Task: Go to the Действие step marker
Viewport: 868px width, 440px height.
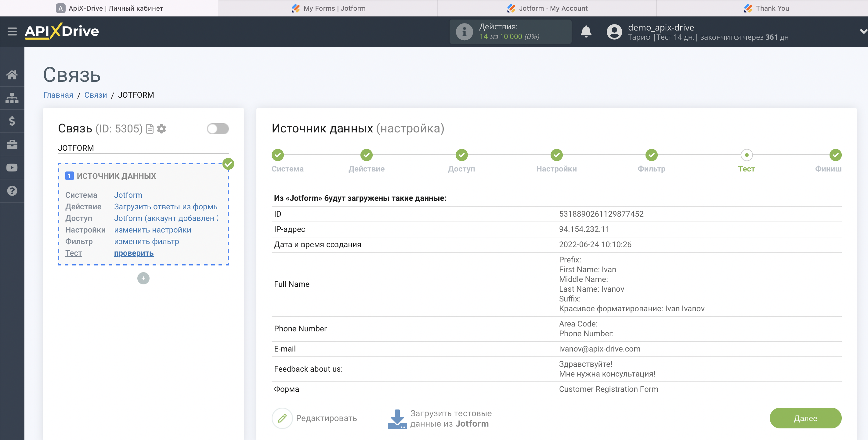Action: pos(366,155)
